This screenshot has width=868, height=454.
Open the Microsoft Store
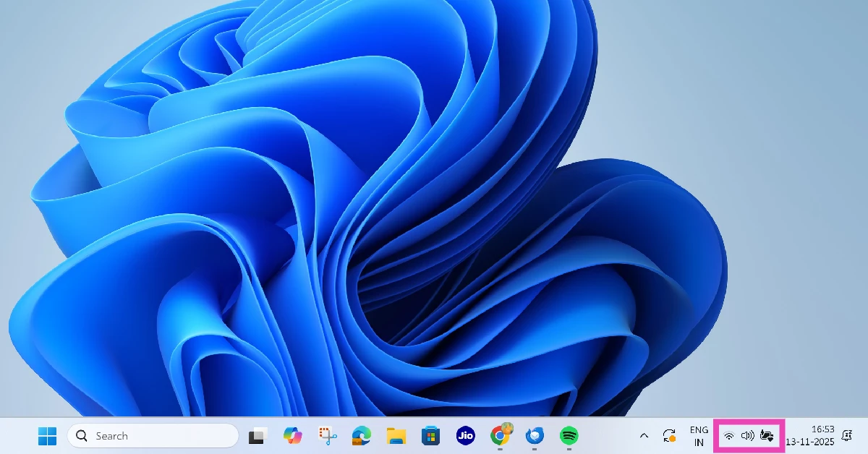click(430, 436)
